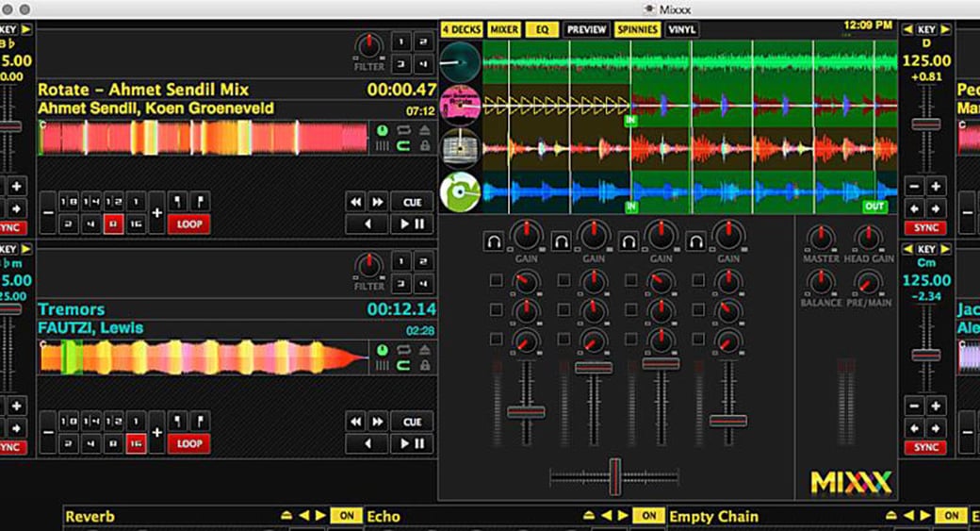The width and height of the screenshot is (980, 531).
Task: Switch to the 4 DECKS view tab
Action: (x=462, y=29)
